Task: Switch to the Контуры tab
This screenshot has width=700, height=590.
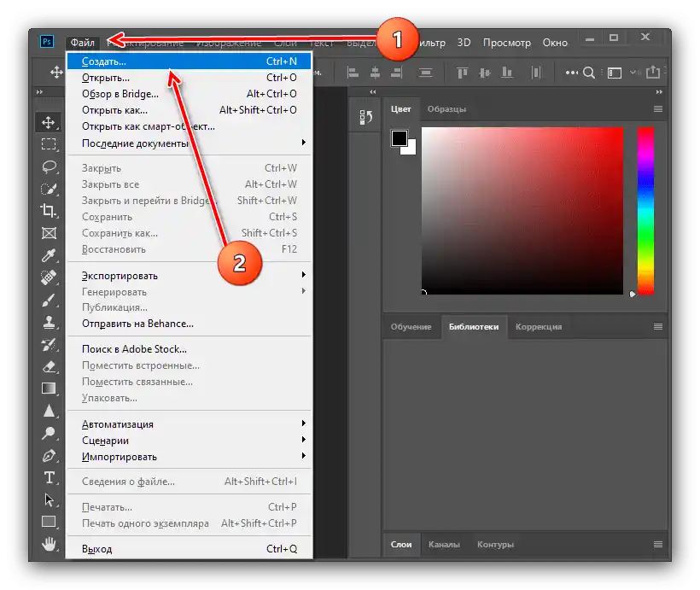Action: tap(495, 544)
